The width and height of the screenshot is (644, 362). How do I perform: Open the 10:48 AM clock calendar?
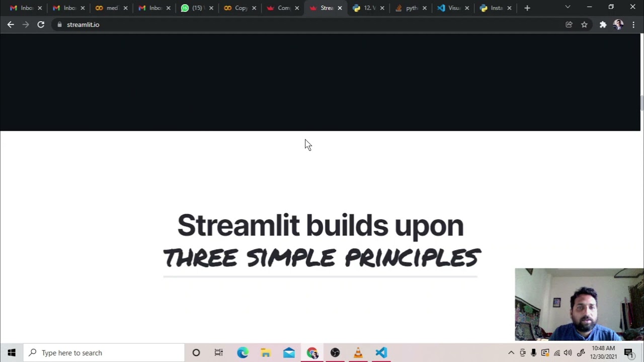603,352
